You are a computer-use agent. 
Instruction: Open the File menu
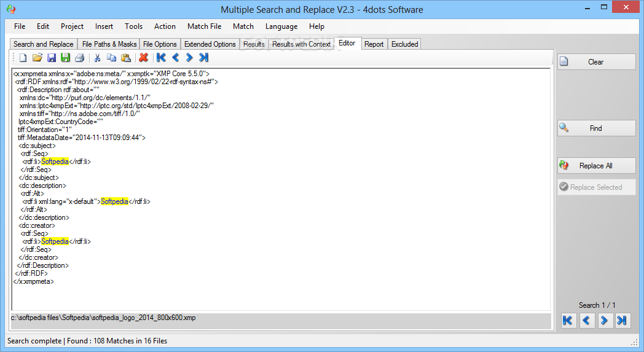click(20, 26)
